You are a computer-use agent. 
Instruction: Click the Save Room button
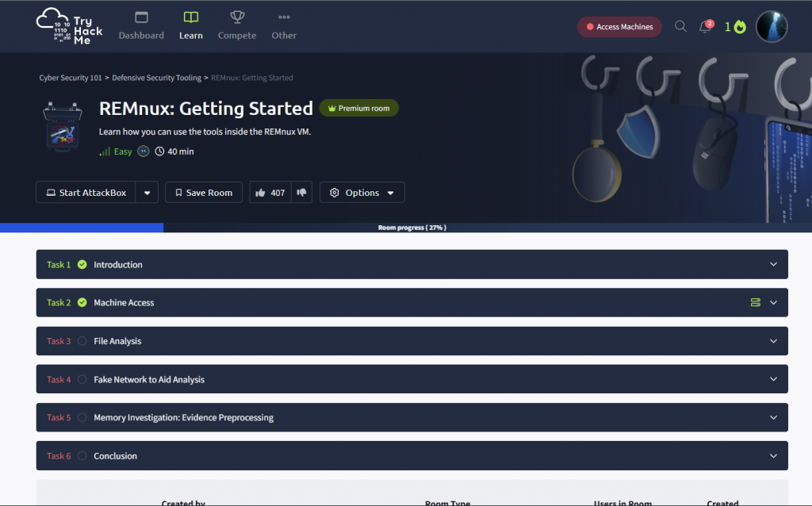(x=204, y=193)
